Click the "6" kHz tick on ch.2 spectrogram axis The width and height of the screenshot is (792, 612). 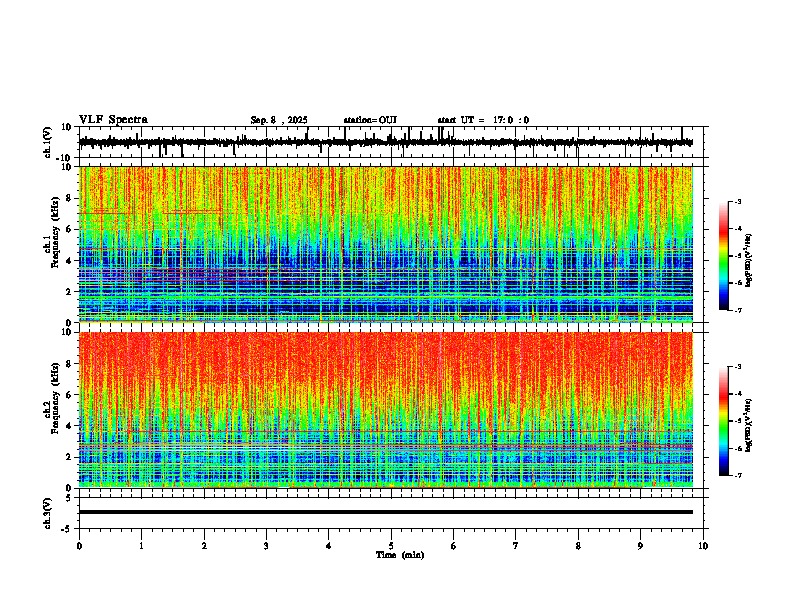pyautogui.click(x=69, y=395)
